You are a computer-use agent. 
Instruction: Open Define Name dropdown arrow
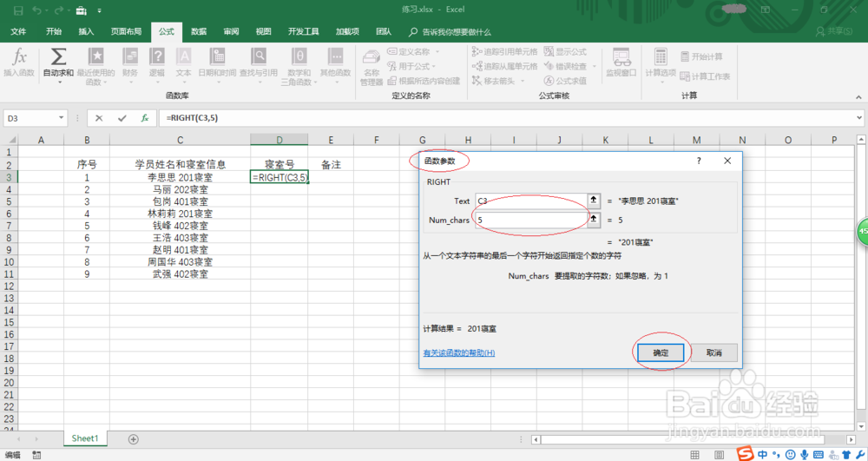click(437, 51)
